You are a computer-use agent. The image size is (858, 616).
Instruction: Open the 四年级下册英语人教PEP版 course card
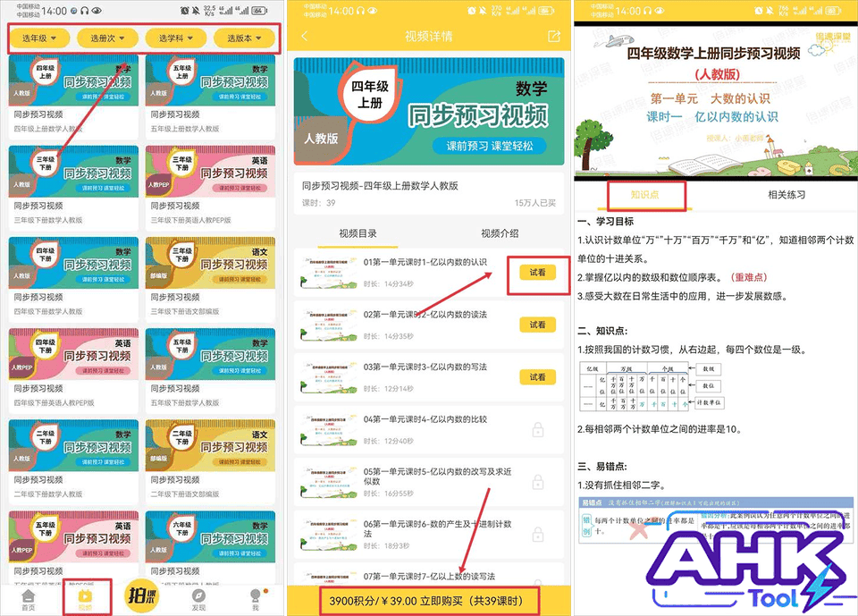[x=73, y=370]
